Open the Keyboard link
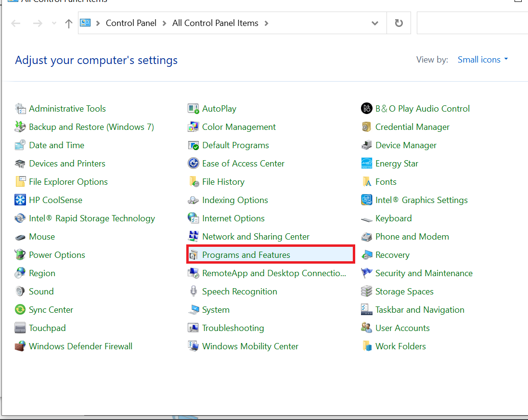This screenshot has height=420, width=528. (393, 218)
